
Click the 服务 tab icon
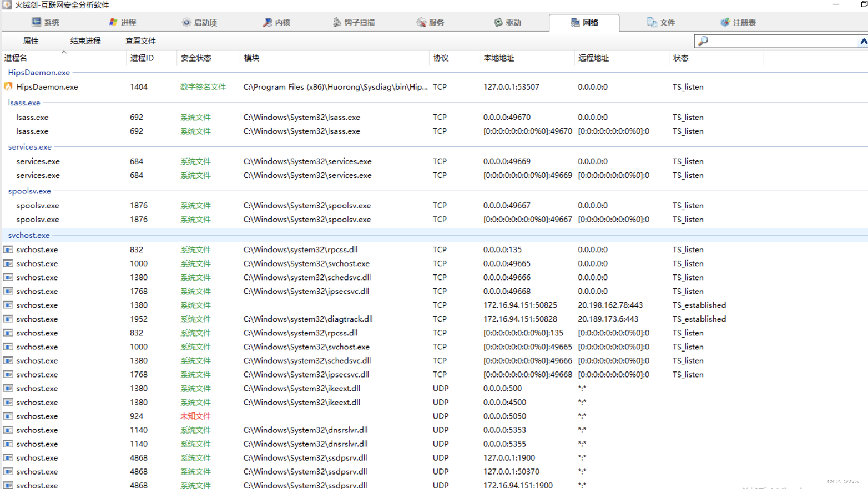[x=421, y=22]
